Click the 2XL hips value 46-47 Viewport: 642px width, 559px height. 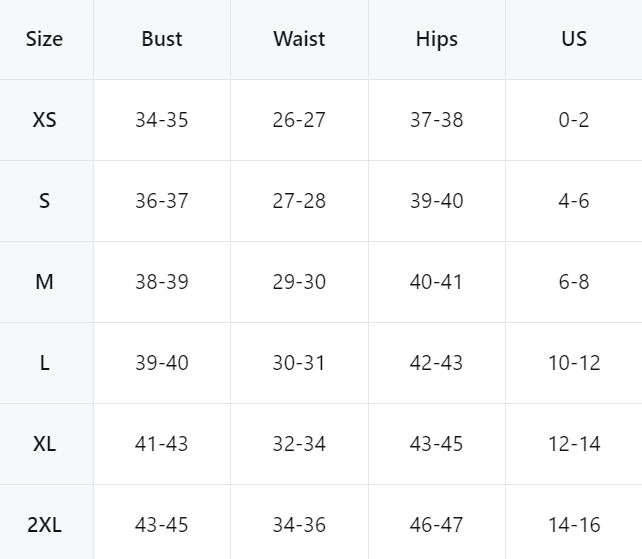[x=436, y=523]
